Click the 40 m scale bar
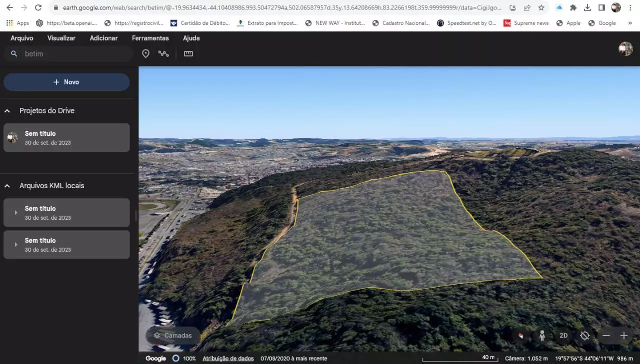This screenshot has width=640, height=364. tap(459, 359)
